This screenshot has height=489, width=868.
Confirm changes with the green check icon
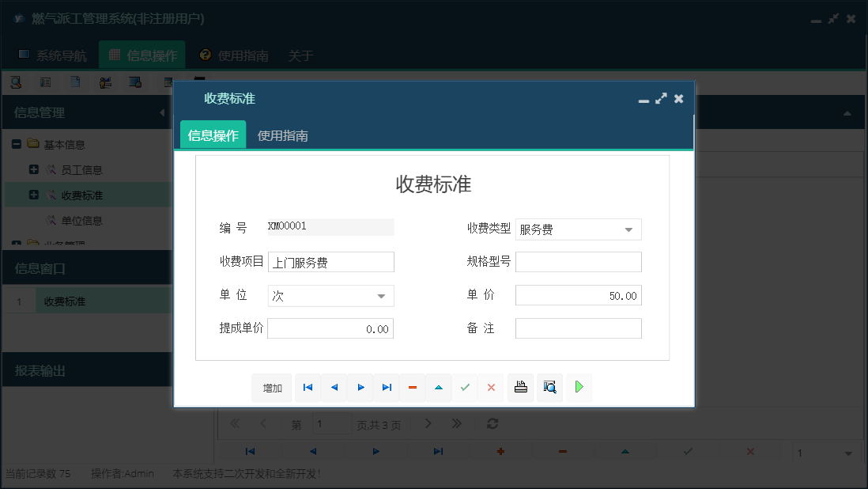465,388
